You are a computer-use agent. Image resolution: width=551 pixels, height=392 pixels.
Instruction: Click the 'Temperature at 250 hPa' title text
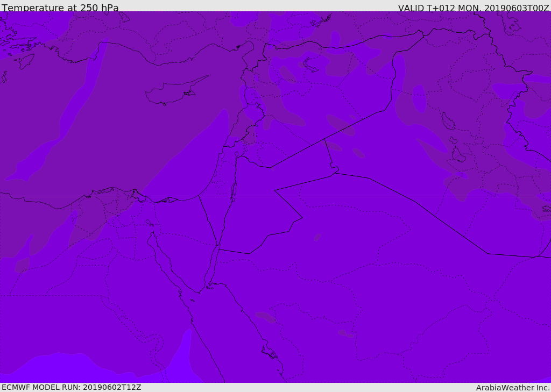[x=60, y=8]
